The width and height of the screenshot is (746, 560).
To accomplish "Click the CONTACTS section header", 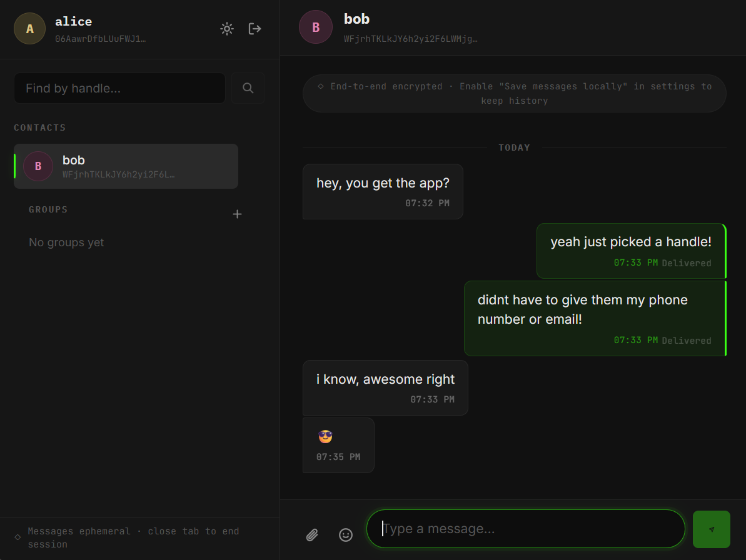I will (39, 127).
